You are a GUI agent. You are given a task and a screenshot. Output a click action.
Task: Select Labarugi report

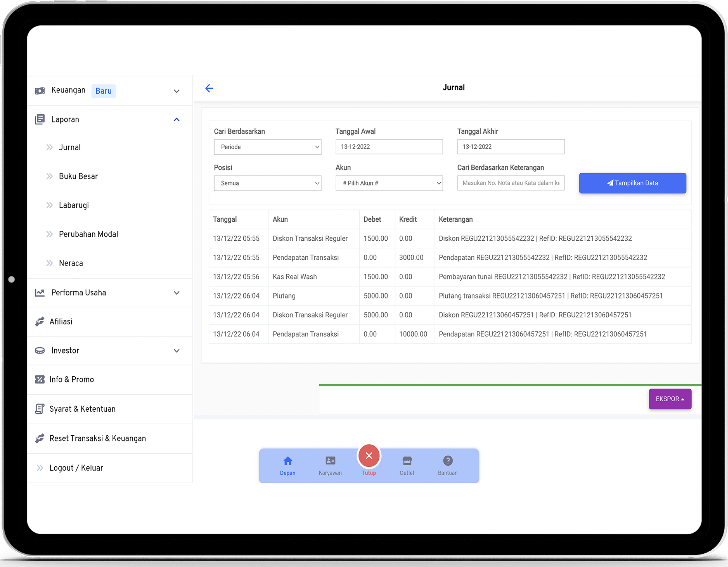point(74,206)
